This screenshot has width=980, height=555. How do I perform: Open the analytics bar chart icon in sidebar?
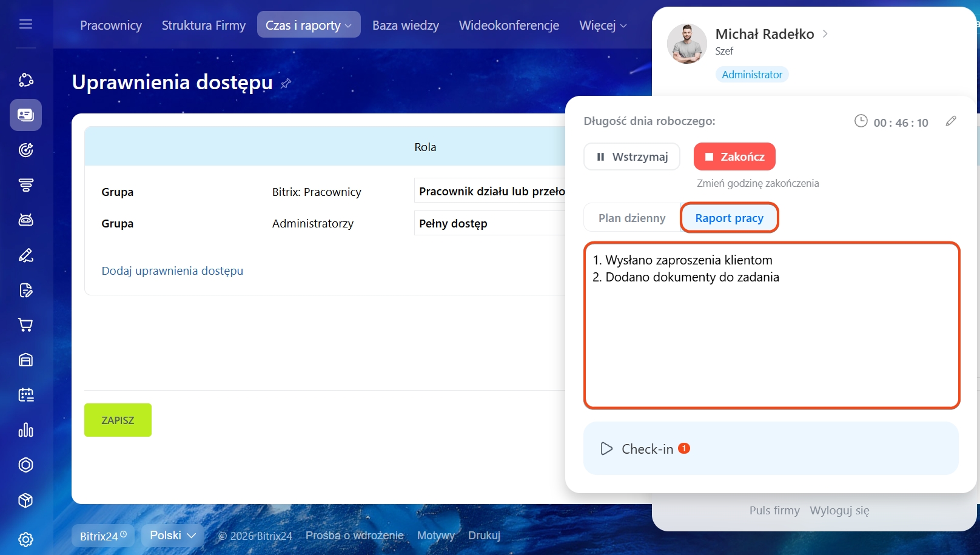pos(25,430)
